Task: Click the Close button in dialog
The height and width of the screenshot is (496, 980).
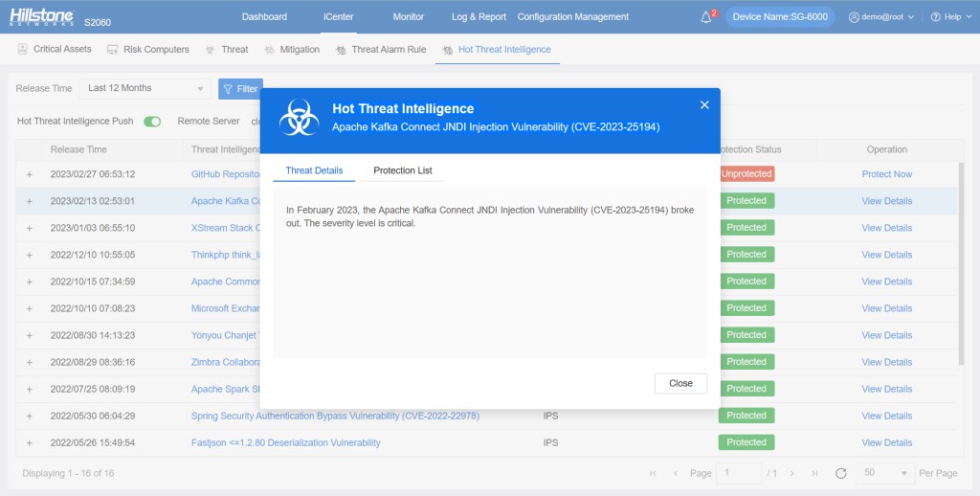Action: click(680, 383)
